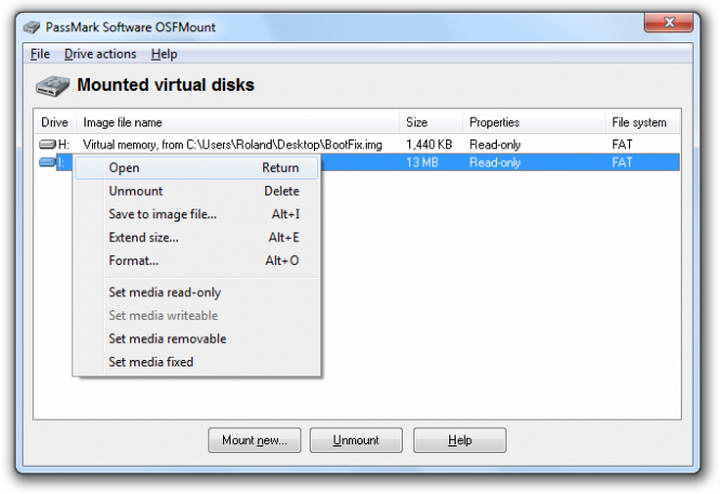720x494 pixels.
Task: Close the OSFMount window
Action: pos(669,22)
